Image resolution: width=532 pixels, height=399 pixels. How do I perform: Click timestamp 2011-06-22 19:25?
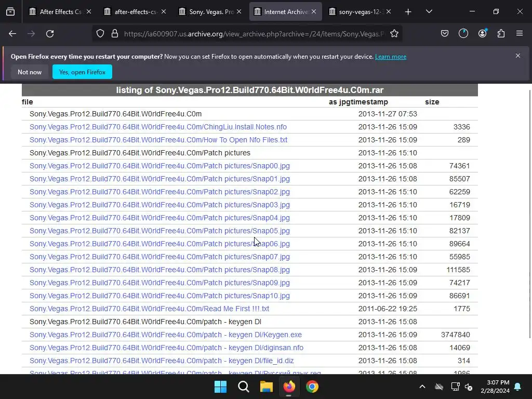pos(388,309)
